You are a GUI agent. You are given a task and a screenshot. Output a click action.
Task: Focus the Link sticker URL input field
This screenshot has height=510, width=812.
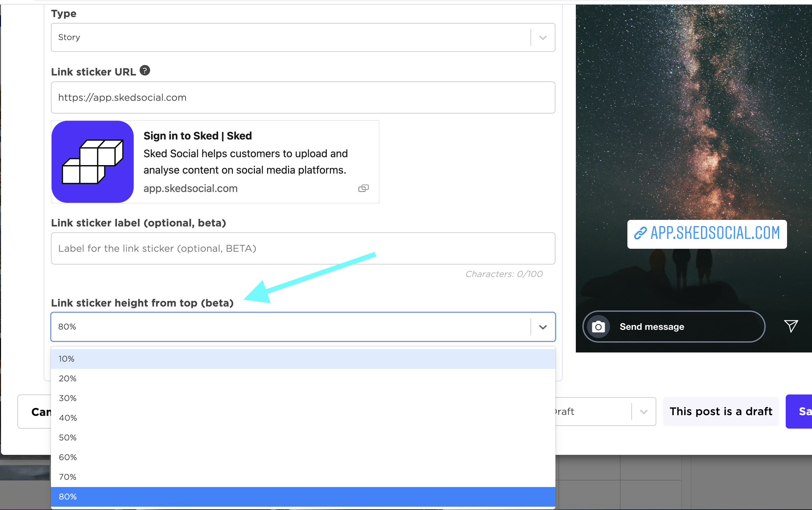coord(303,97)
